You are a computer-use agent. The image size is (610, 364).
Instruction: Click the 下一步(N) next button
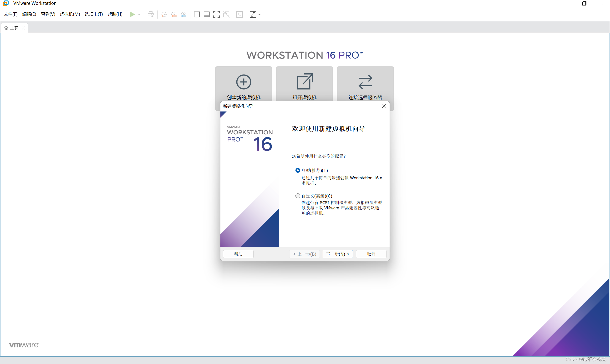click(337, 254)
